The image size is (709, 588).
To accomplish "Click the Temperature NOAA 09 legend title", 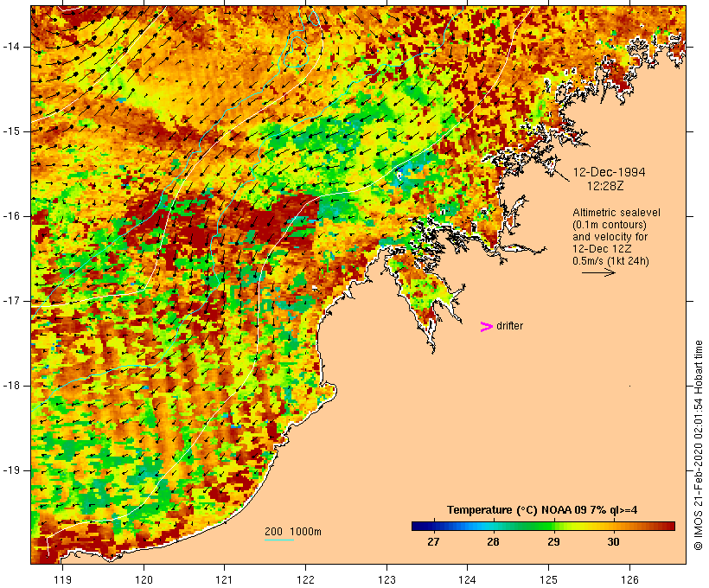I will click(542, 510).
